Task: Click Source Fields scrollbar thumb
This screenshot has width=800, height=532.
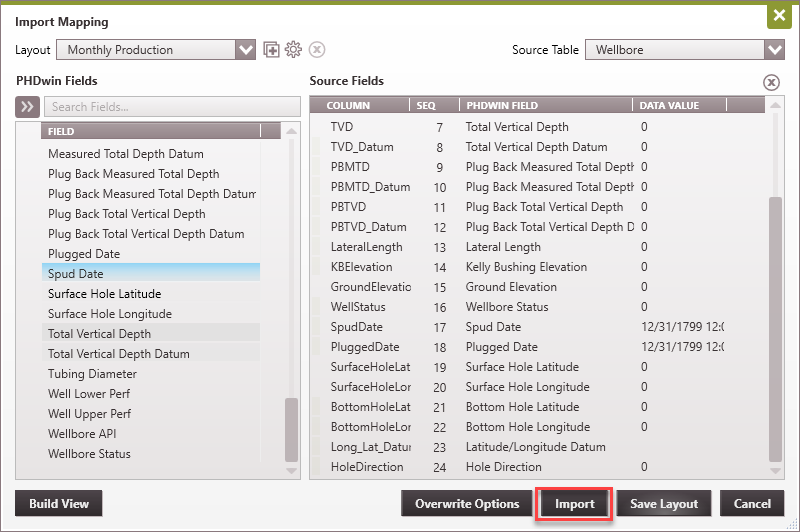Action: [x=775, y=329]
